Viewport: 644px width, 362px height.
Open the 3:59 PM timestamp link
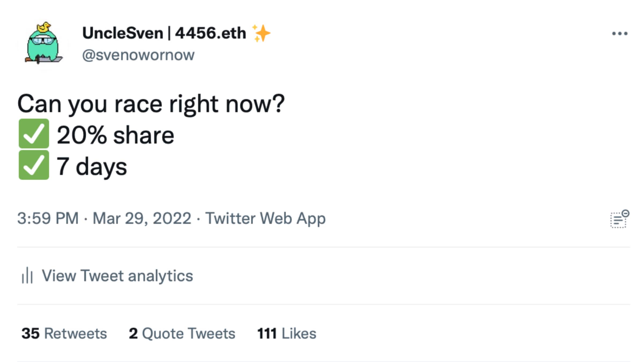48,218
